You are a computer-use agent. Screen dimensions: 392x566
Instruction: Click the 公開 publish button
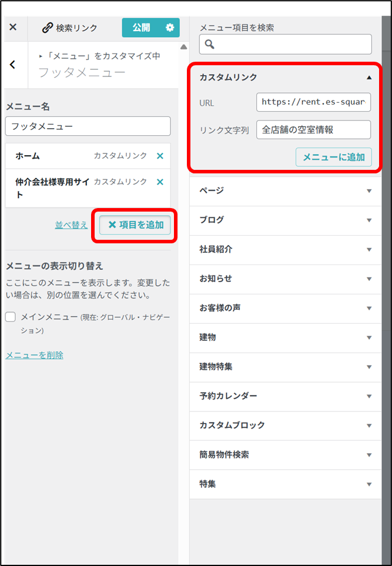[x=141, y=28]
